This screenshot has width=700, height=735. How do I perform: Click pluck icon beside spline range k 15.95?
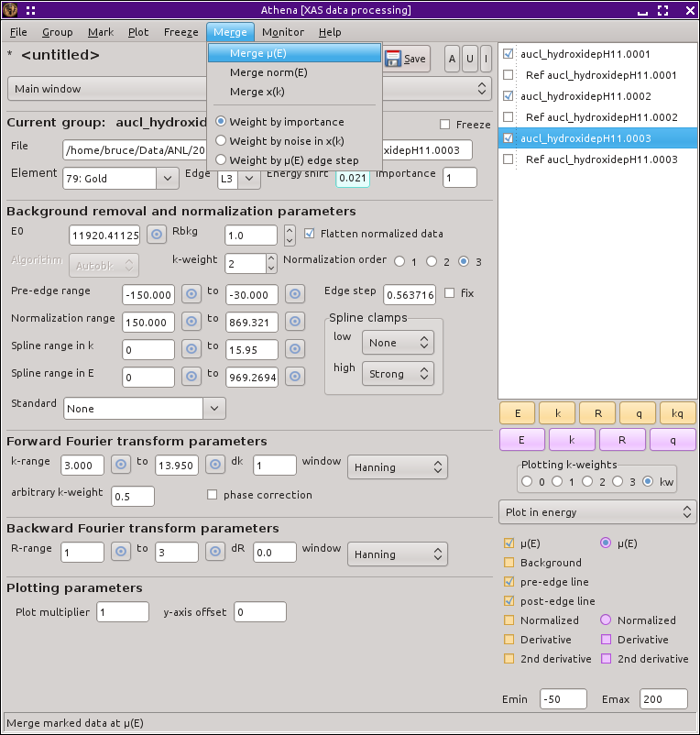coord(294,348)
